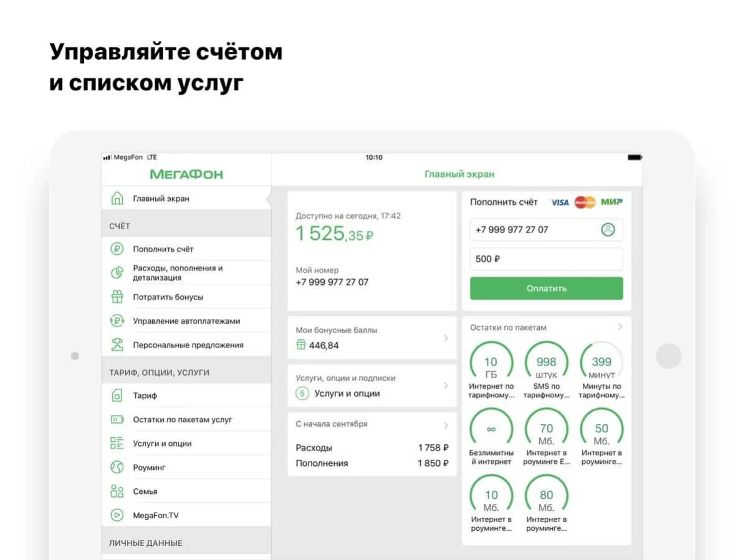Screen dimensions: 748x560
Task: Open MegaFon.TV sidebar entry
Action: click(186, 515)
